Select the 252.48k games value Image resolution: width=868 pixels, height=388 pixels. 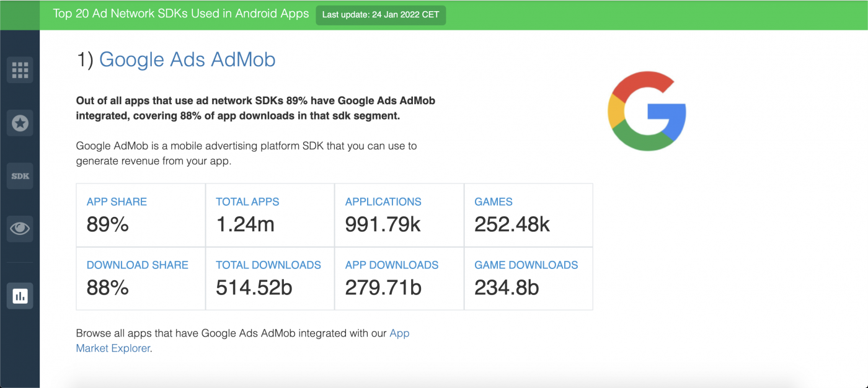pos(512,224)
